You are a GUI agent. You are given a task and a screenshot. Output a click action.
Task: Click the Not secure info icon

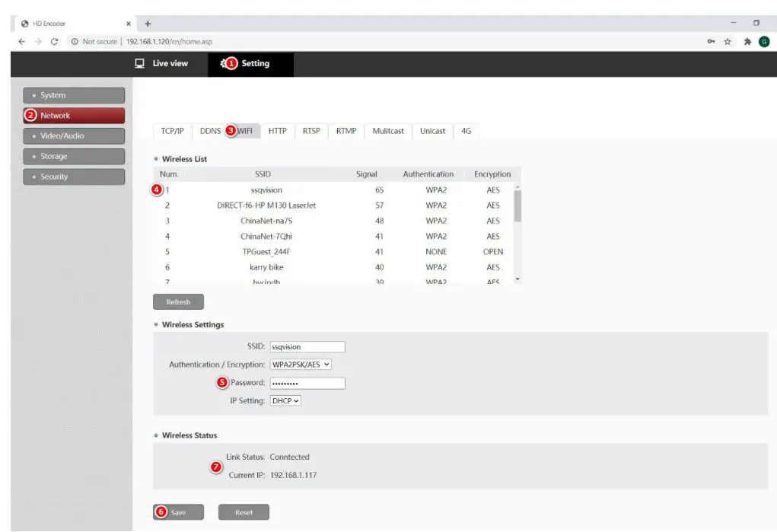coord(75,42)
